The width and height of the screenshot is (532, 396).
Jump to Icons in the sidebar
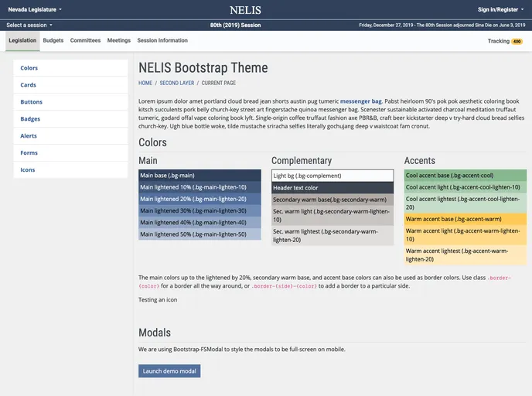[x=28, y=170]
